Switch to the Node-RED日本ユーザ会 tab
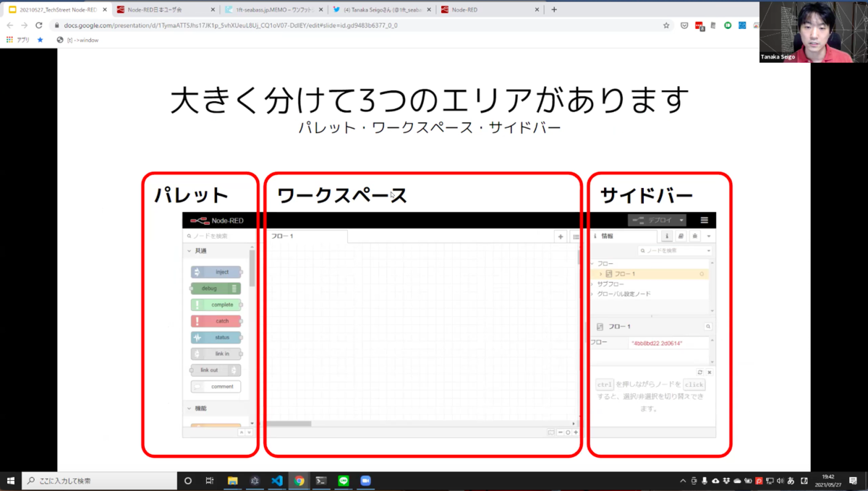The width and height of the screenshot is (868, 491). click(x=165, y=10)
